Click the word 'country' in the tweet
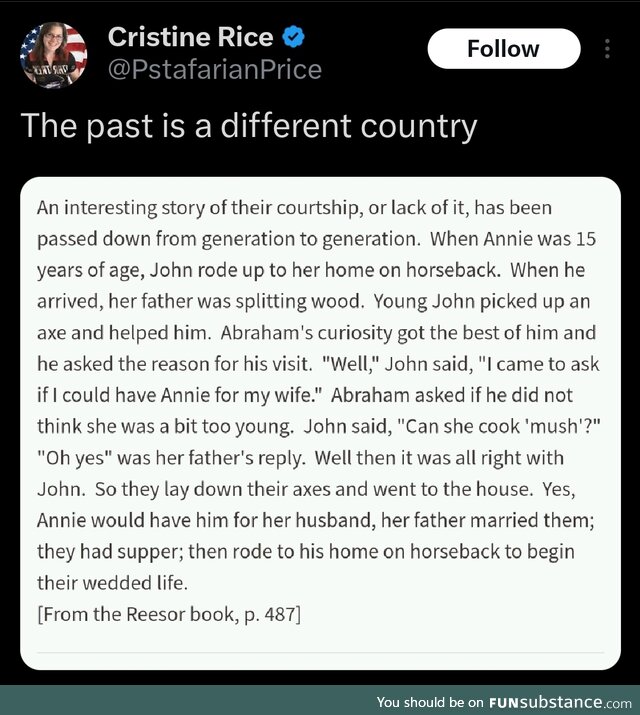Viewport: 640px width, 715px height. click(x=418, y=126)
